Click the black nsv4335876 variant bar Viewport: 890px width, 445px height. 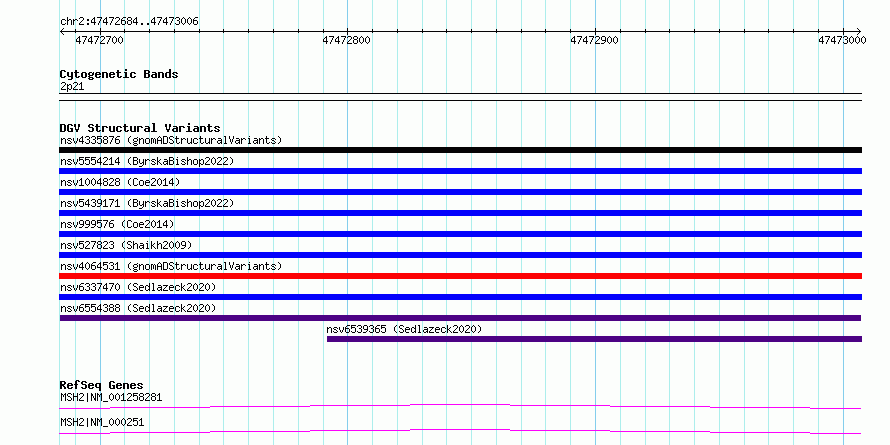tap(460, 150)
